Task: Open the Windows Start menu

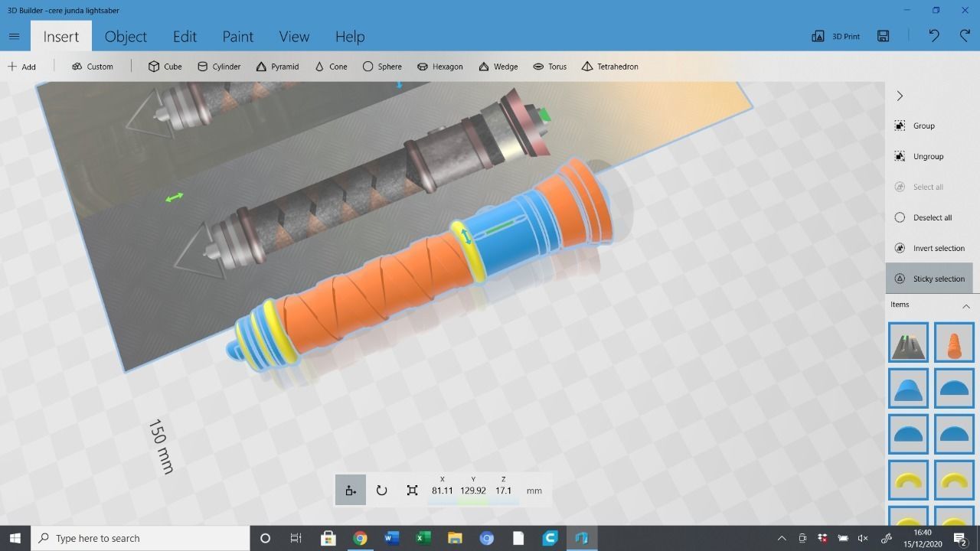Action: [x=15, y=538]
